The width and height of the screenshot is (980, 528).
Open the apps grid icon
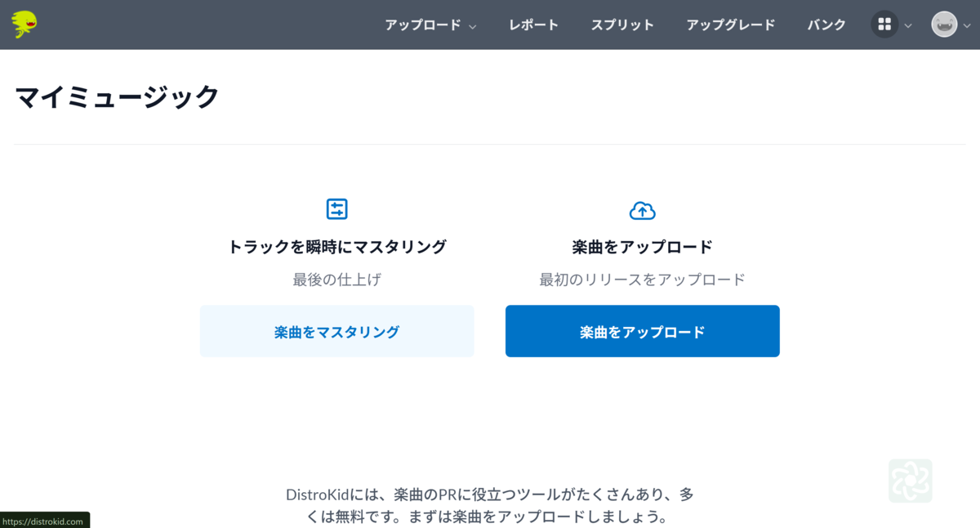click(x=884, y=25)
